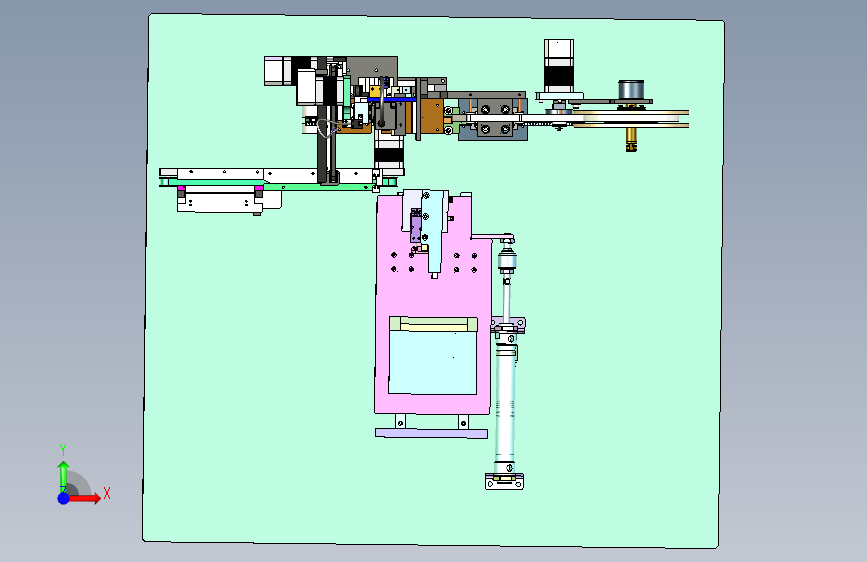Select the black-and-white stepper motor at top right
Image resolution: width=867 pixels, height=562 pixels.
pyautogui.click(x=558, y=65)
